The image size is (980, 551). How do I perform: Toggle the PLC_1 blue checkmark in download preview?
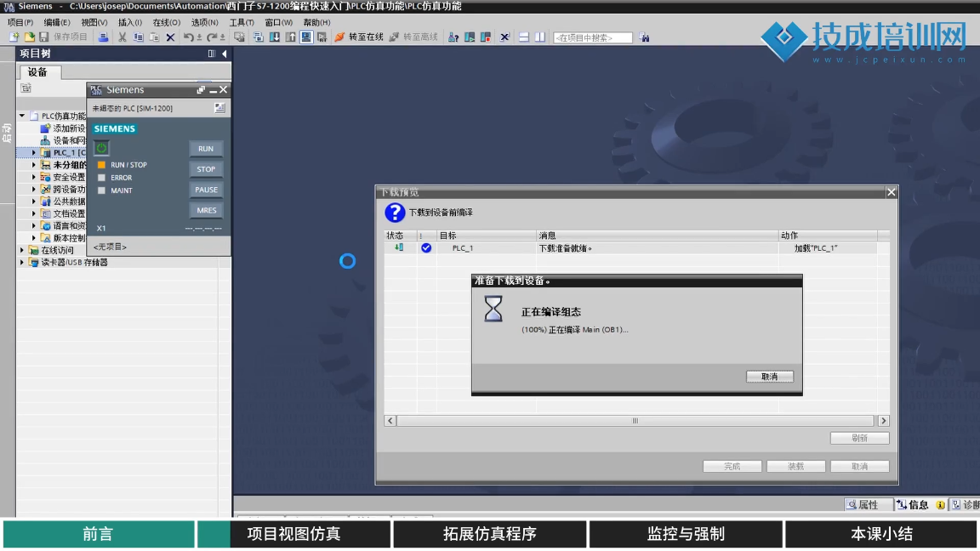coord(426,248)
